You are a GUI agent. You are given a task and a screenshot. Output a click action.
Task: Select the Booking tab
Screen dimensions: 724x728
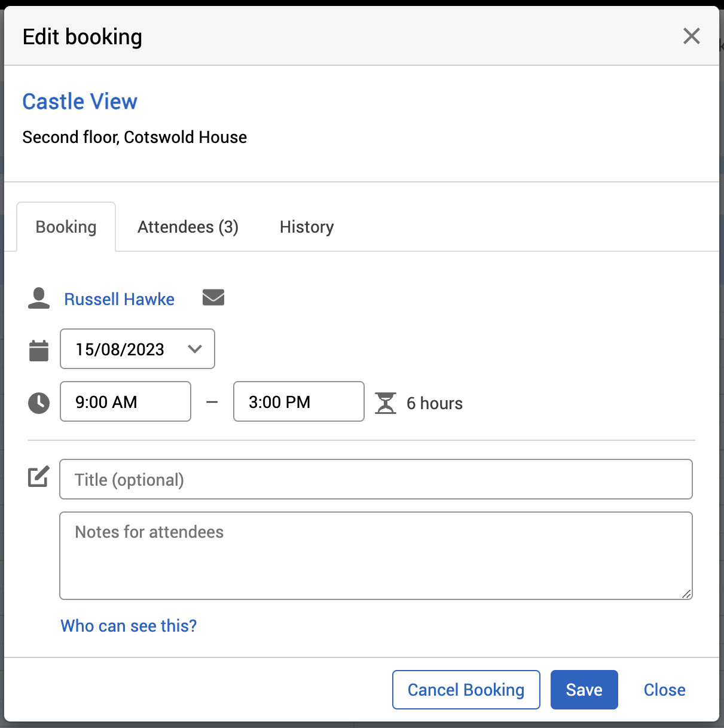point(66,227)
